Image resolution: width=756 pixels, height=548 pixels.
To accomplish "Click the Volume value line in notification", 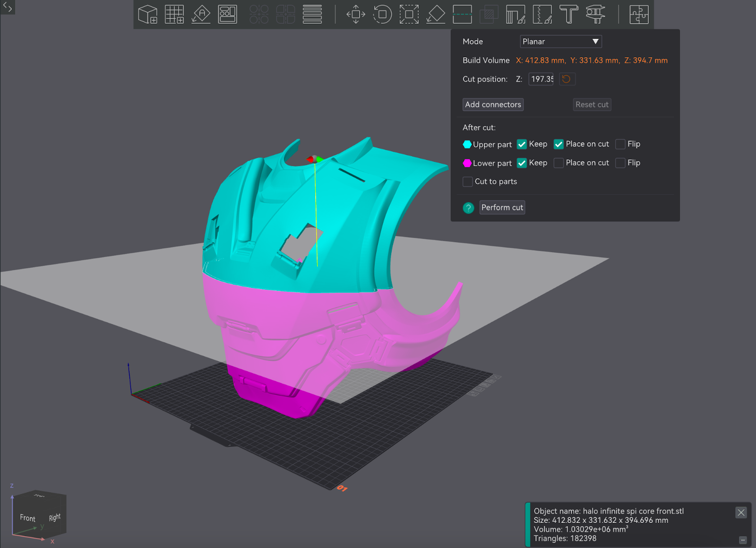I will (x=581, y=529).
